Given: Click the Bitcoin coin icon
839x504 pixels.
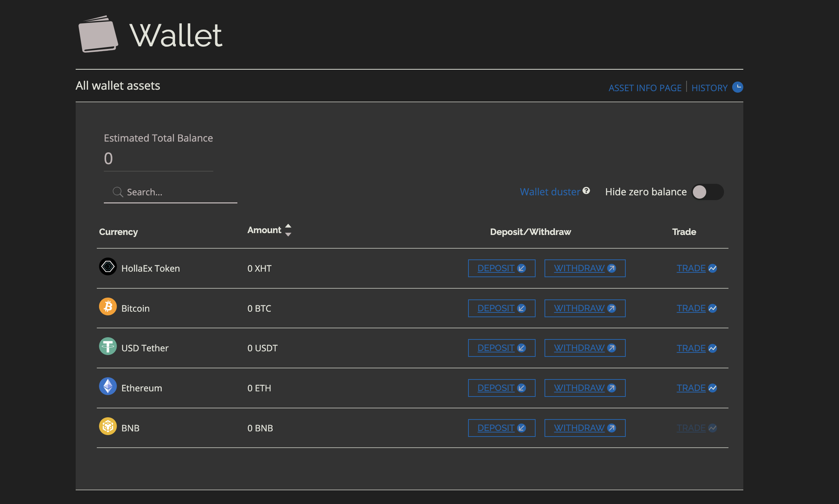Looking at the screenshot, I should coord(108,306).
